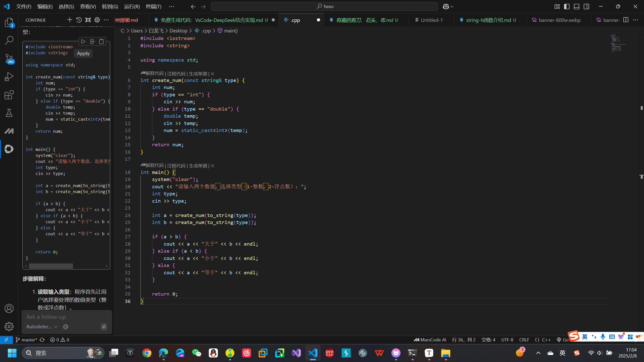Start new Continue chat session

[69, 20]
